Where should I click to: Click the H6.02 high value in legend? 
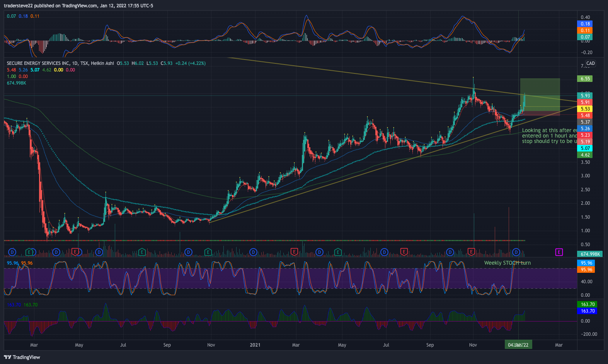(x=138, y=63)
